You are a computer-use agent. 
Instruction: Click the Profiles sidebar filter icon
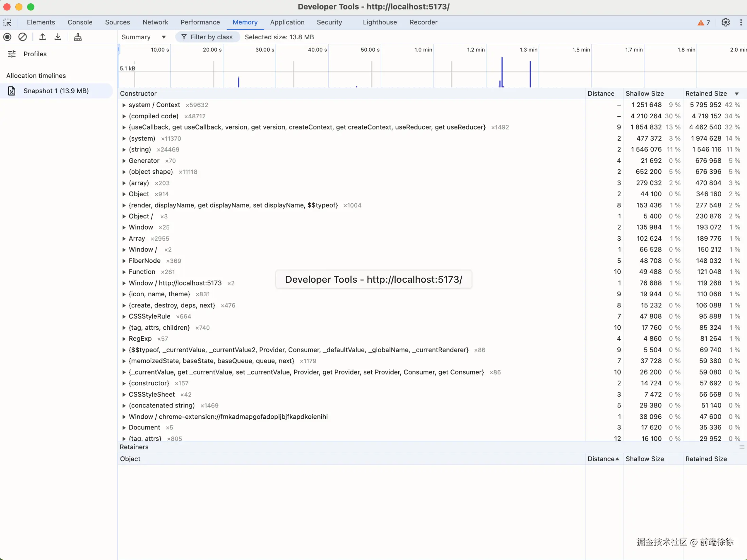pyautogui.click(x=12, y=54)
